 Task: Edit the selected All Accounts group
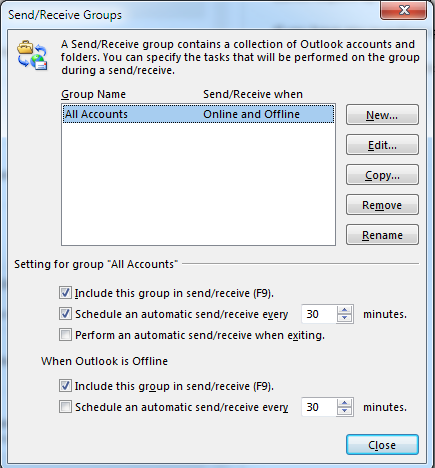point(382,145)
